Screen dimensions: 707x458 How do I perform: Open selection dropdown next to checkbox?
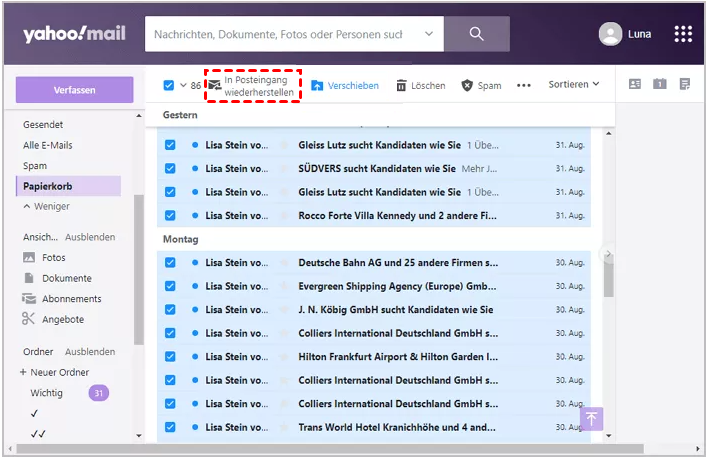[183, 85]
